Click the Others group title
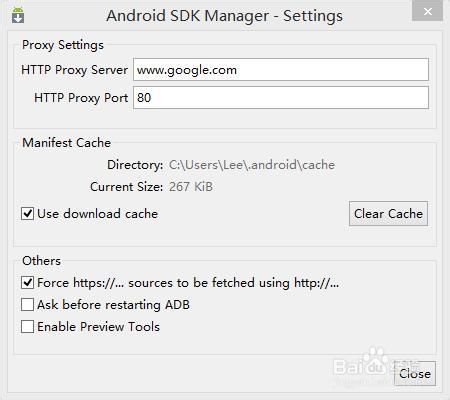This screenshot has height=400, width=450. point(41,261)
